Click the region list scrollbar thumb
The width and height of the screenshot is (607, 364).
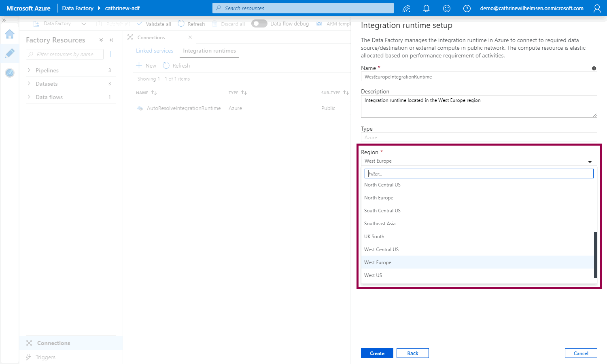pos(595,255)
